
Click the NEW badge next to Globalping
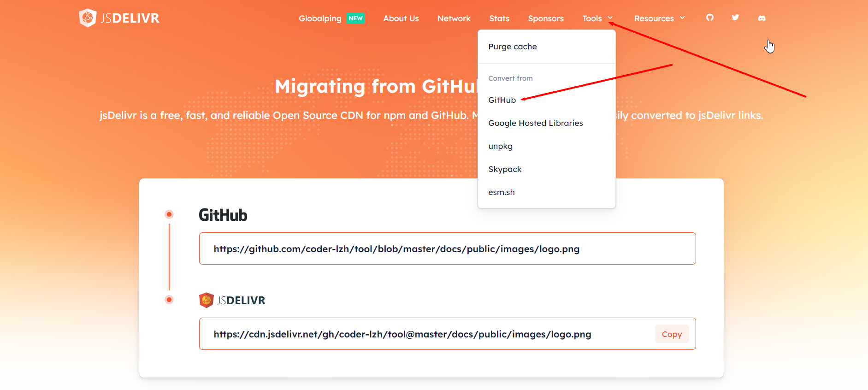point(355,18)
